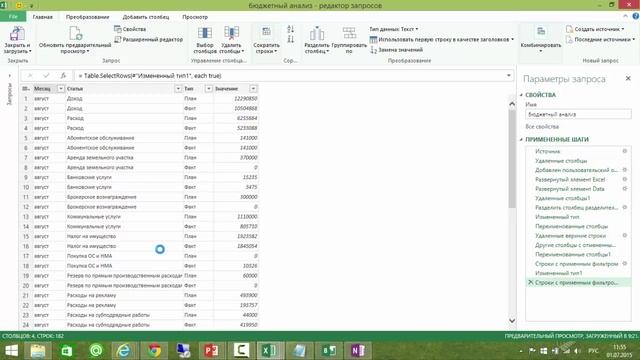Select the Удаленные столбцы step

(561, 161)
